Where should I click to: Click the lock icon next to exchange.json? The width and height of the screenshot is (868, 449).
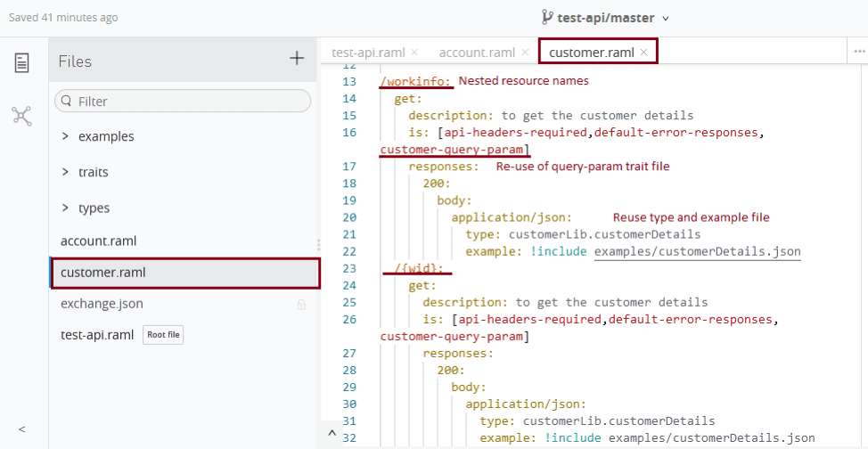coord(302,305)
